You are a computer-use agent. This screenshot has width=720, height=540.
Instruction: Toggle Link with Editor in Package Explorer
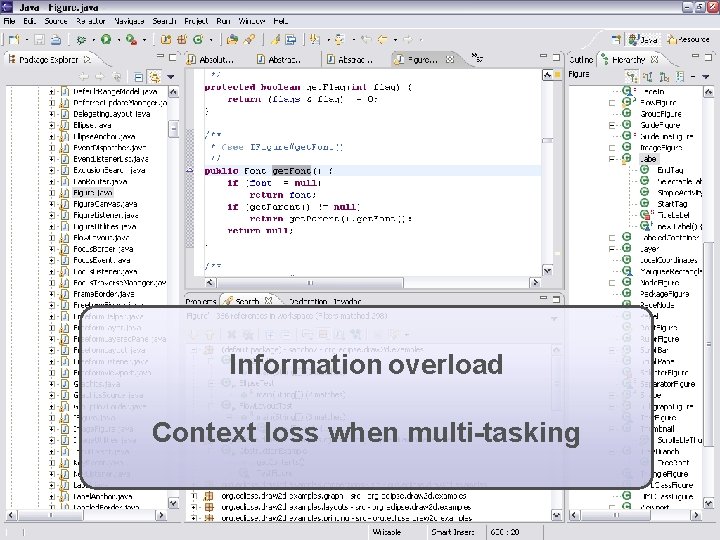[155, 77]
